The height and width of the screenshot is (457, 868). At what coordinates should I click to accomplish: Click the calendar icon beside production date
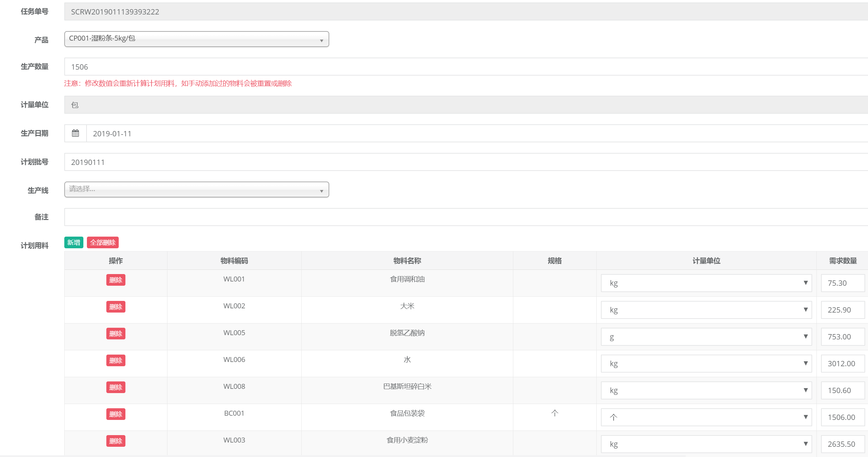75,133
